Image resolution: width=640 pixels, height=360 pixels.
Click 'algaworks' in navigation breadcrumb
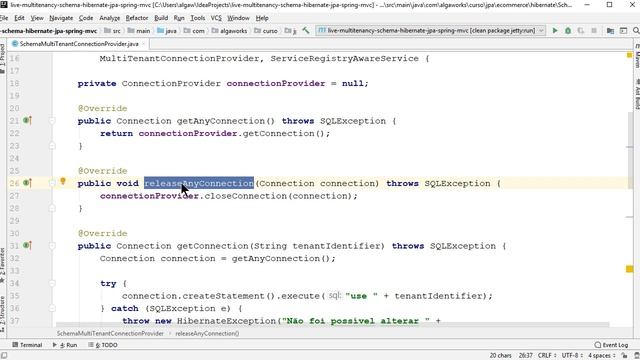229,31
